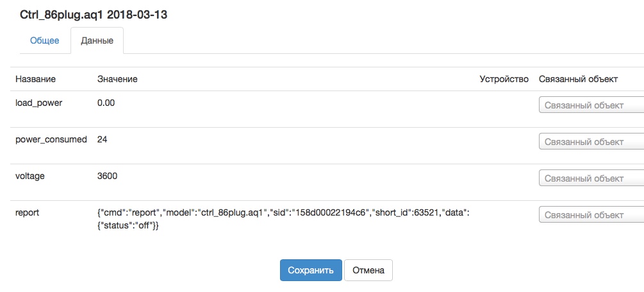Switch to the Общее tab
644x292 pixels.
44,40
